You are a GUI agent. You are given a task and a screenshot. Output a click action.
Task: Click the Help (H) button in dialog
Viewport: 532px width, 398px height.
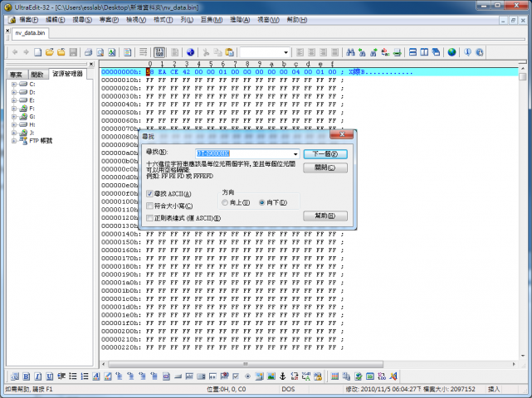325,216
